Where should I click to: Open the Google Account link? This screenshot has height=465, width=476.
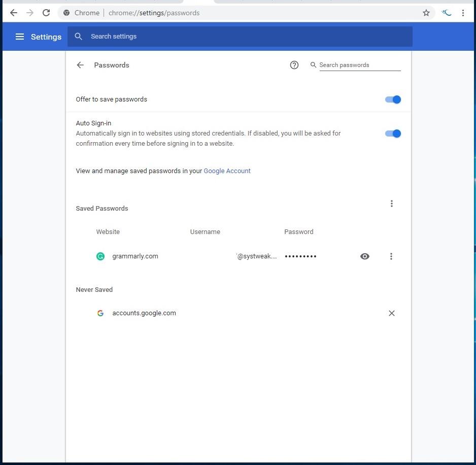pos(227,171)
